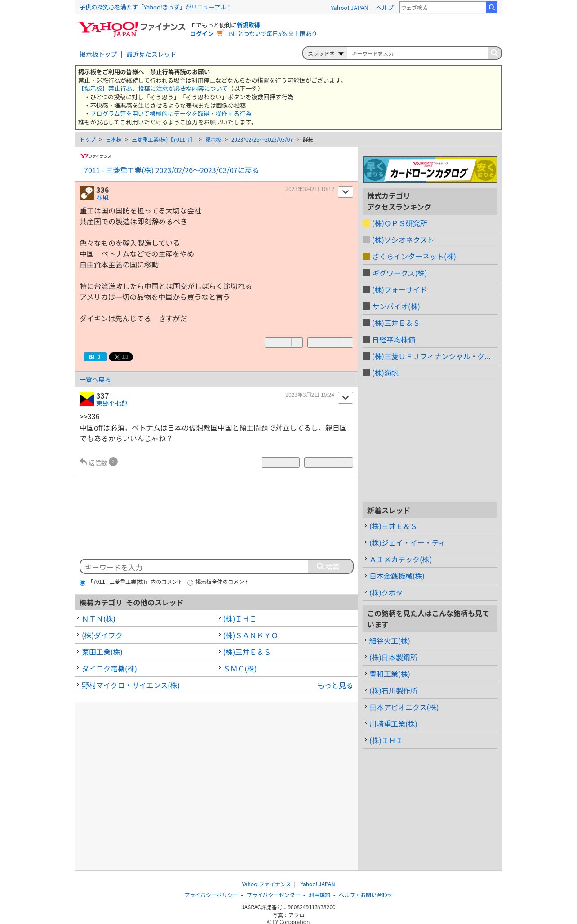Click the gold rank marker beside QPS研究所
577x924 pixels.
[x=366, y=223]
